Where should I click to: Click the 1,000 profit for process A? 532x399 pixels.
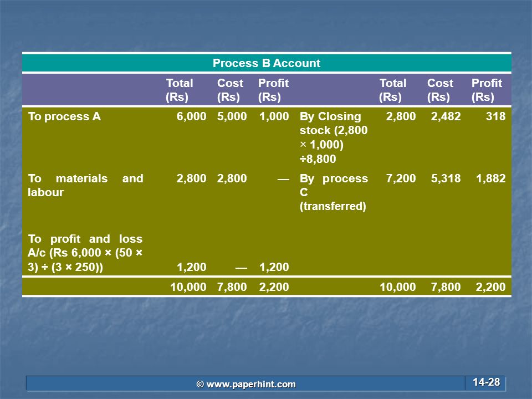(274, 116)
